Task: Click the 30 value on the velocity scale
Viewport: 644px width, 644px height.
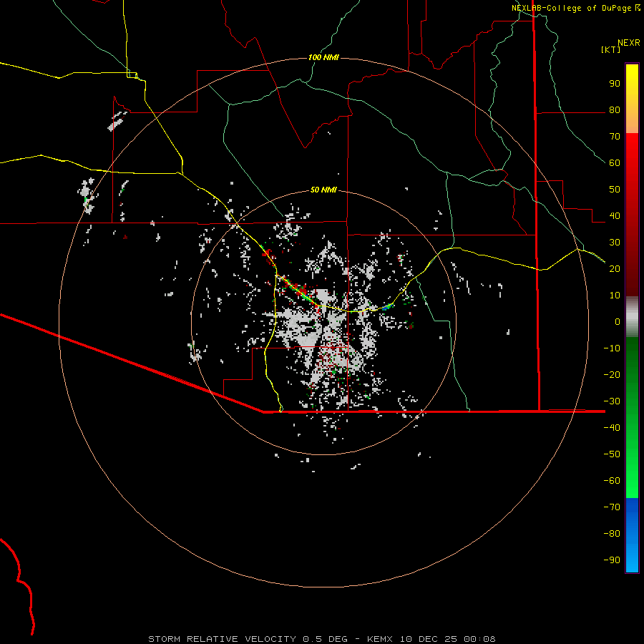Action: [615, 243]
